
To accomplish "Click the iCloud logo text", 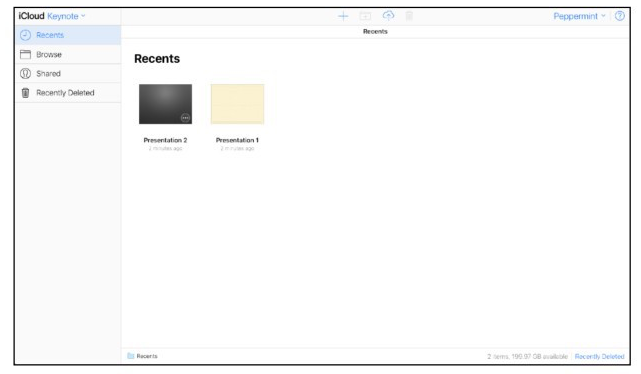I will pos(31,16).
